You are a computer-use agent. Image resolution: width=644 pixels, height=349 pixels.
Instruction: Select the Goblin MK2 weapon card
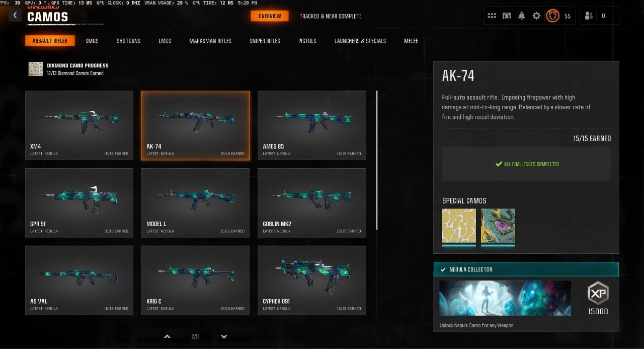312,203
